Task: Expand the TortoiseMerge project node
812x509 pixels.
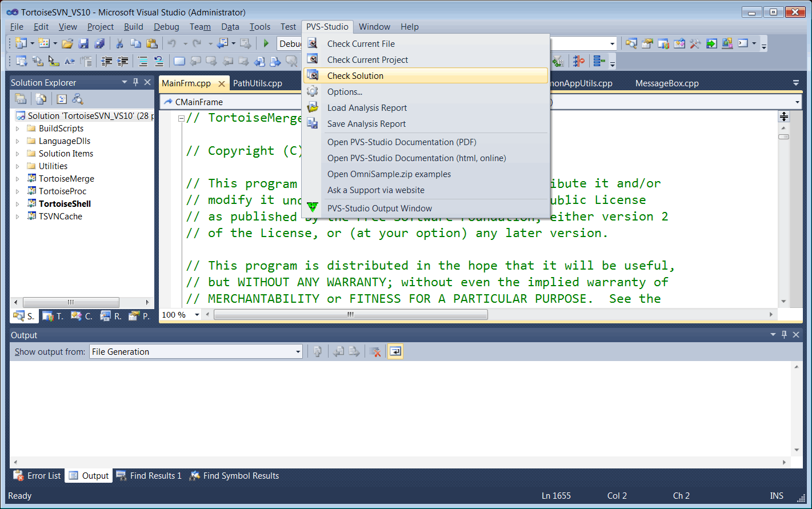Action: point(17,179)
